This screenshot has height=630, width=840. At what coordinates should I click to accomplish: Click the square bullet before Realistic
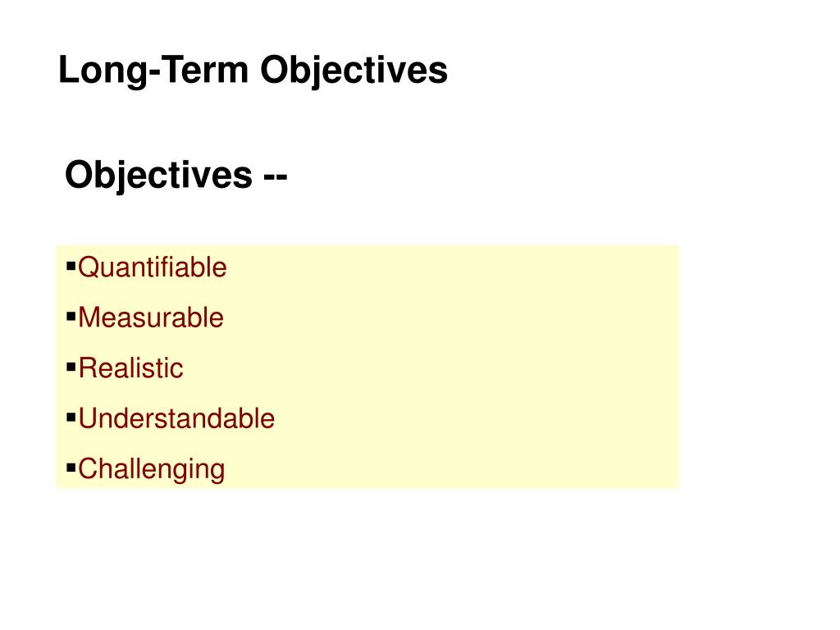coord(71,367)
